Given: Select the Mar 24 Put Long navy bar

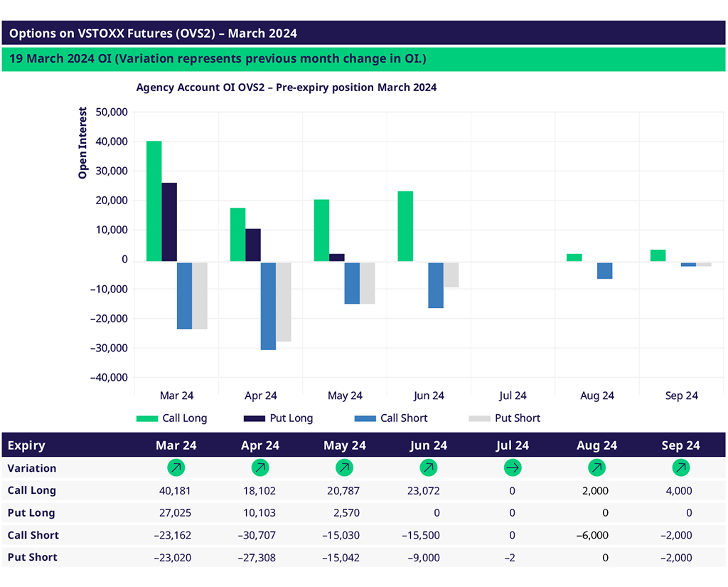Looking at the screenshot, I should (x=169, y=222).
